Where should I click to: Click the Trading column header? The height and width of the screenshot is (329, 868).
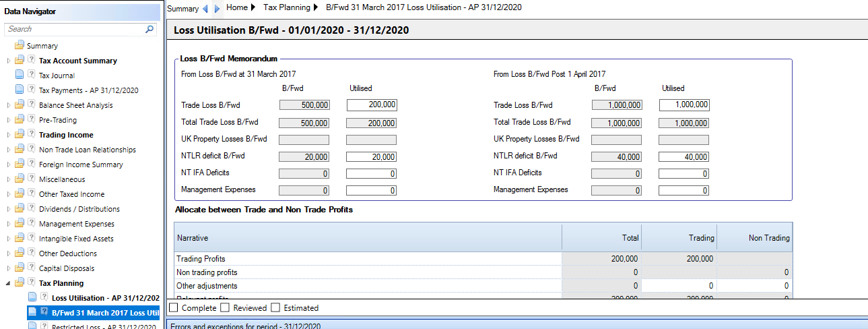[678, 237]
